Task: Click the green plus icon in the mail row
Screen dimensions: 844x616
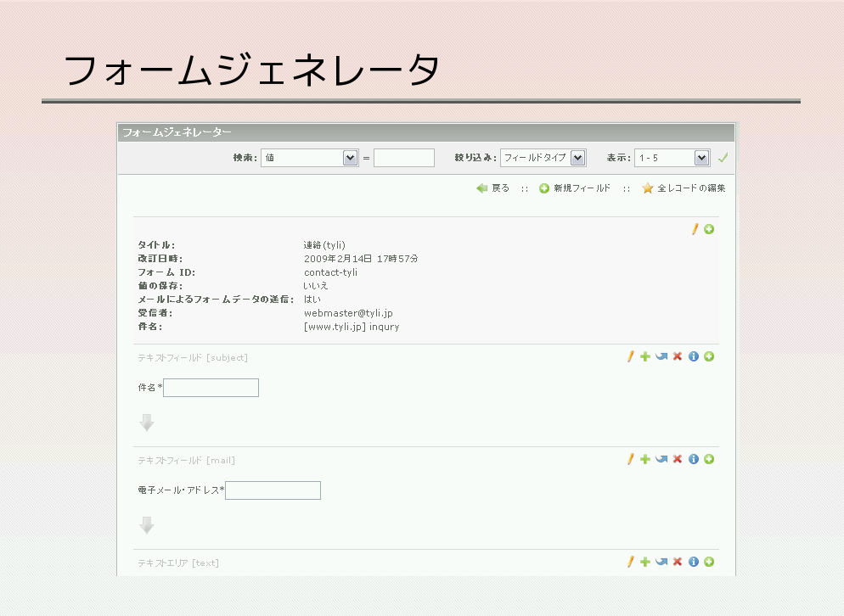Action: point(644,459)
